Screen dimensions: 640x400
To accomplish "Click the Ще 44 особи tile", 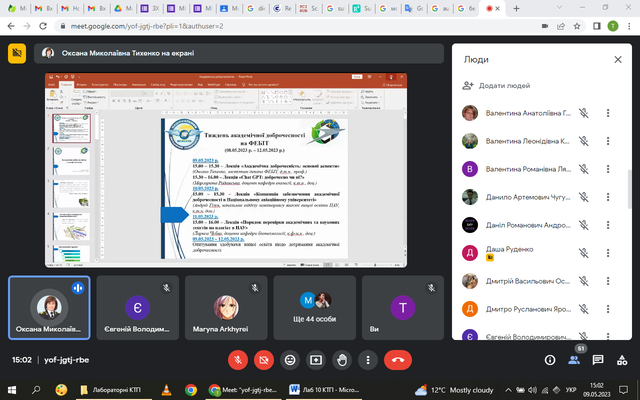I will (316, 307).
